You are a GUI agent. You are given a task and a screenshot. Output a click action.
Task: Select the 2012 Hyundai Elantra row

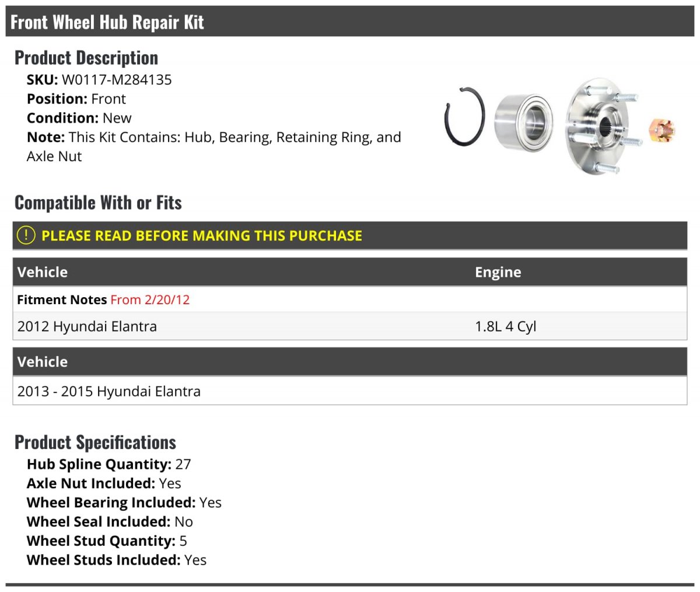[x=87, y=326]
